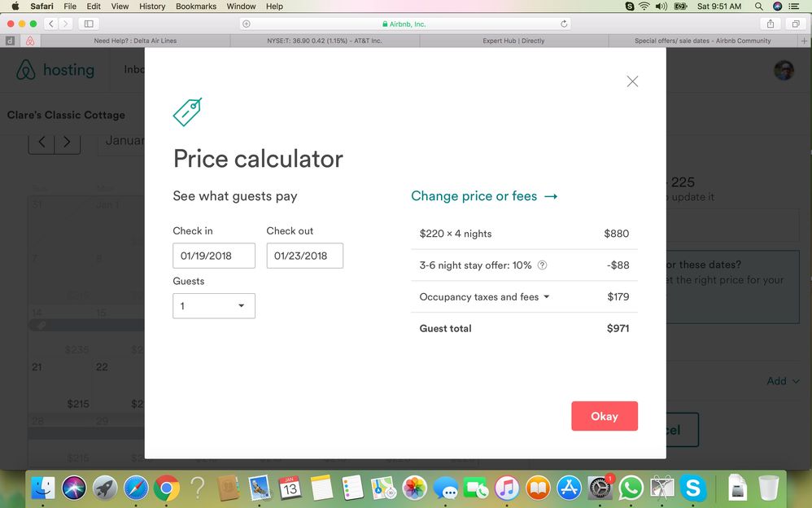This screenshot has height=508, width=812.
Task: Click the Safari share icon
Action: tap(770, 24)
